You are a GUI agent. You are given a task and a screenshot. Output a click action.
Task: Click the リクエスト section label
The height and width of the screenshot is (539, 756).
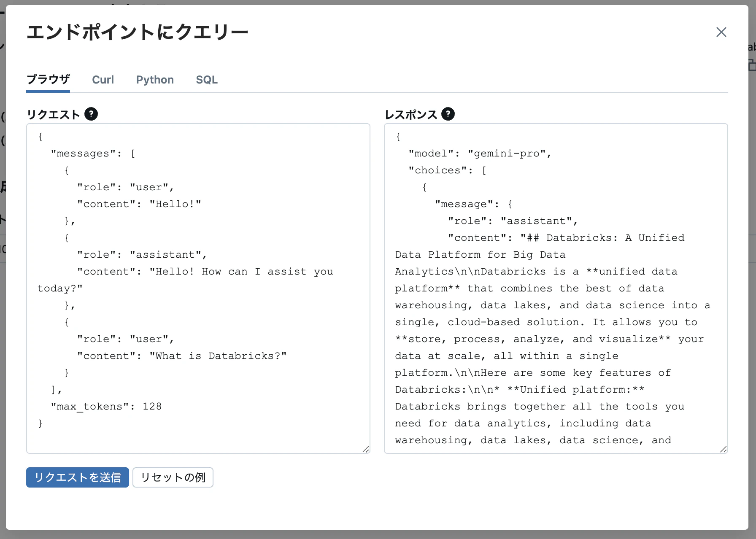click(53, 114)
